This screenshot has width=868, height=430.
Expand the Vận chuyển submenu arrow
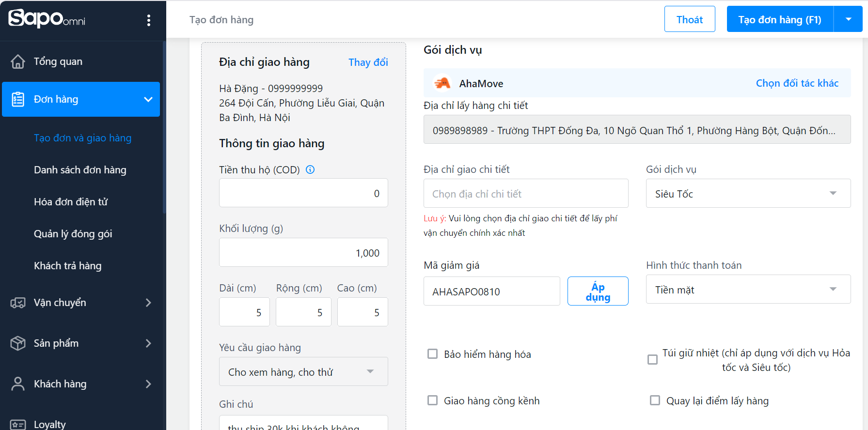pyautogui.click(x=148, y=303)
